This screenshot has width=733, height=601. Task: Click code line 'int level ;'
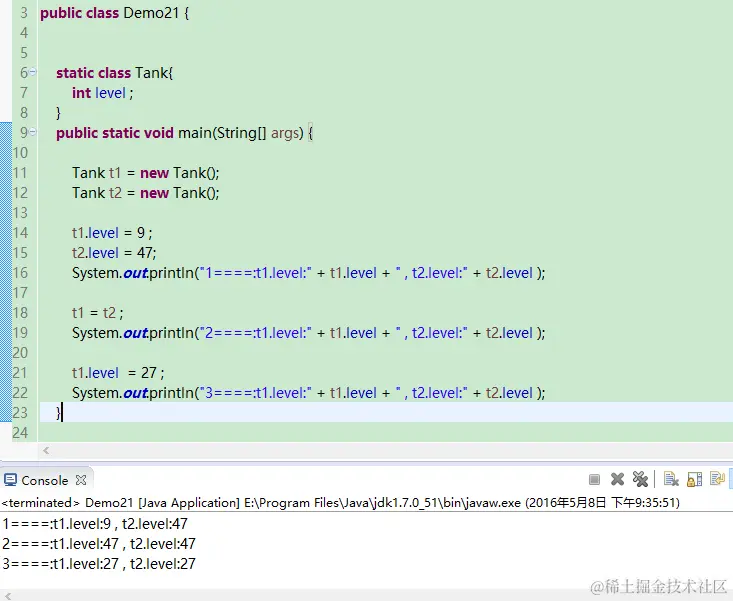click(102, 93)
